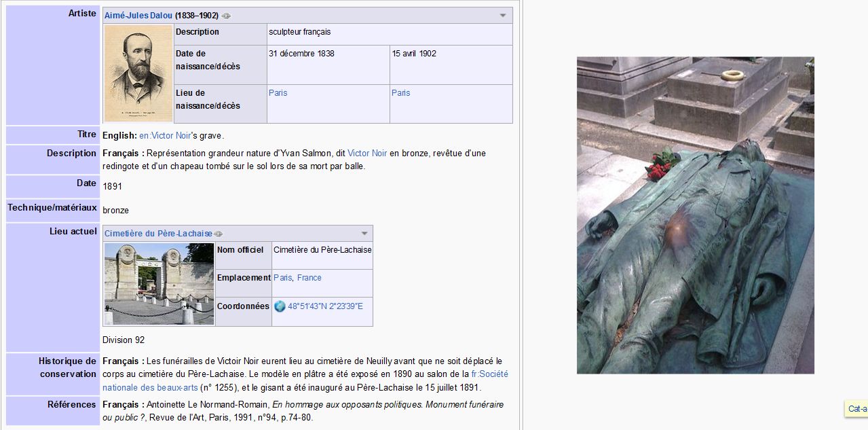Open the France link in the Emplacement row
The width and height of the screenshot is (868, 430).
pos(309,278)
